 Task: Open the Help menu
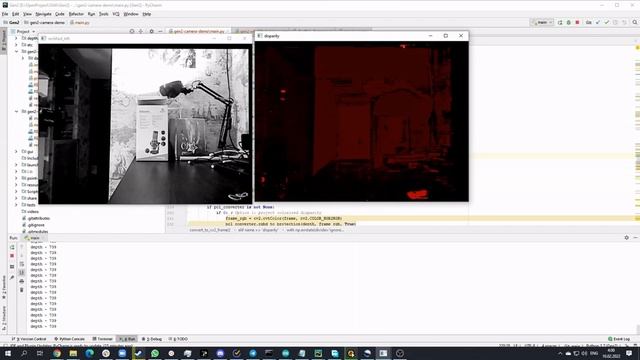pyautogui.click(x=147, y=14)
